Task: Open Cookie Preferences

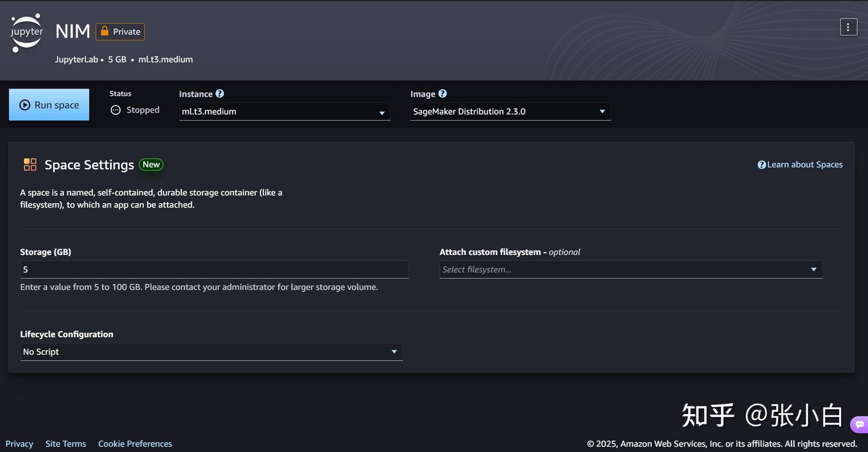Action: [135, 444]
